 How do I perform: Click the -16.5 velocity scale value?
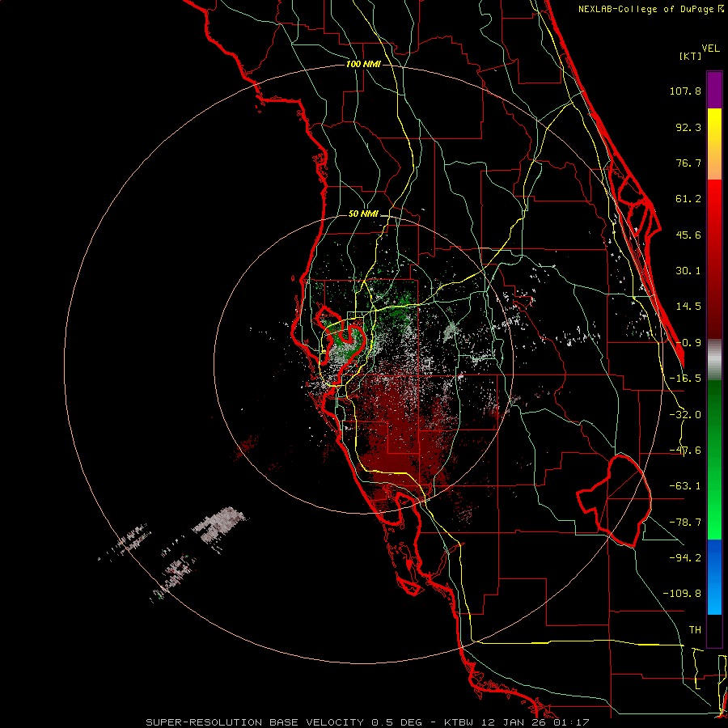point(685,379)
